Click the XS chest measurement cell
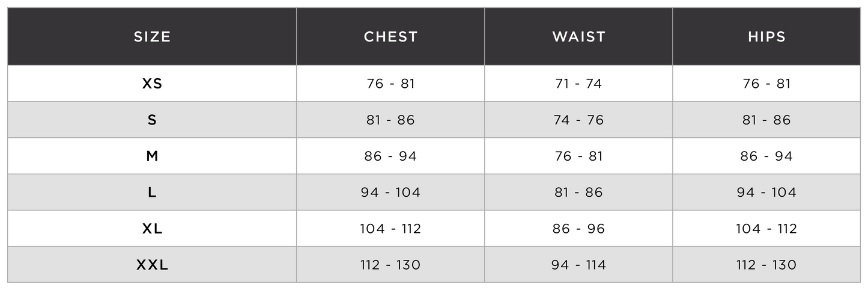The width and height of the screenshot is (868, 290). (x=390, y=84)
